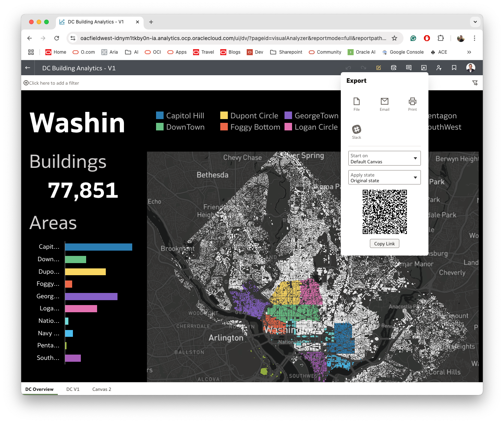Viewport: 504px width, 423px height.
Task: Select the Print export option
Action: tap(413, 104)
